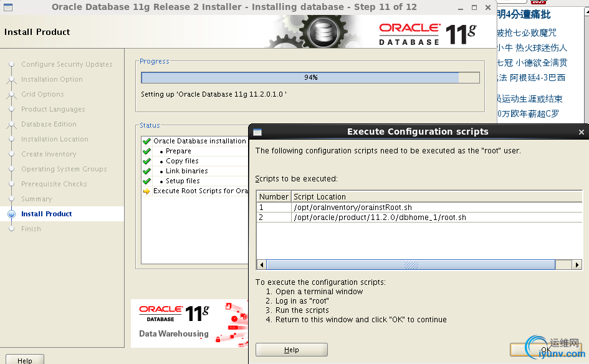Click green checkmark beside Copy files

click(147, 161)
